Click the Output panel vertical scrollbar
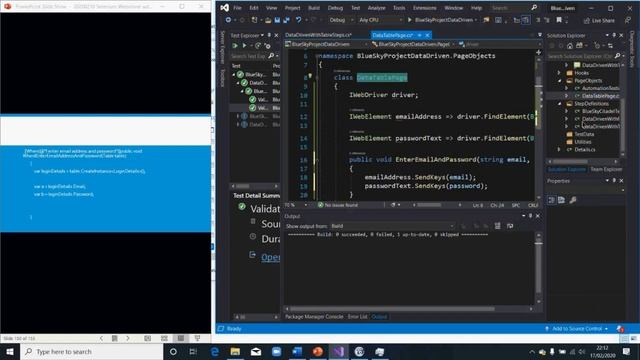 pos(538,268)
